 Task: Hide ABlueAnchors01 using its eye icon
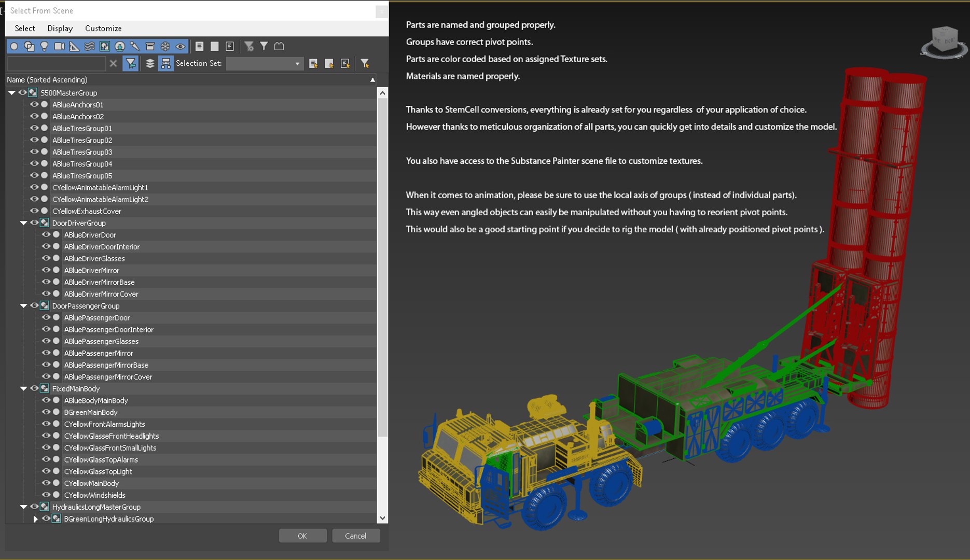point(34,104)
